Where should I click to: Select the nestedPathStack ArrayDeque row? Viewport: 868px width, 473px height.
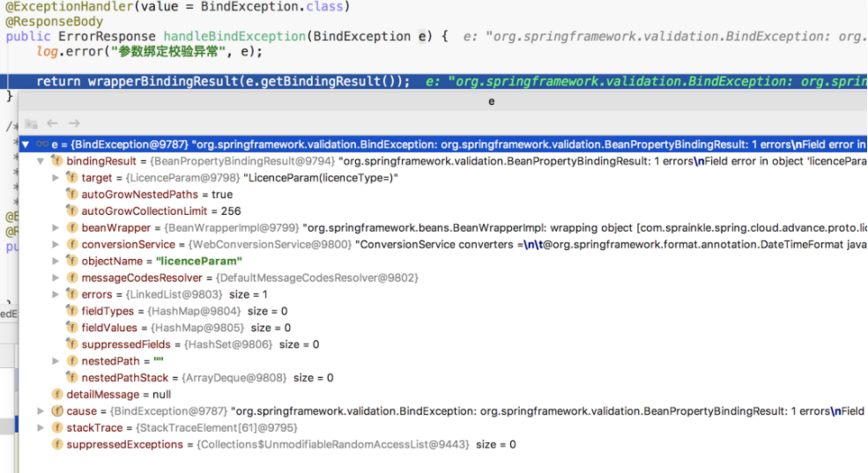(443, 377)
